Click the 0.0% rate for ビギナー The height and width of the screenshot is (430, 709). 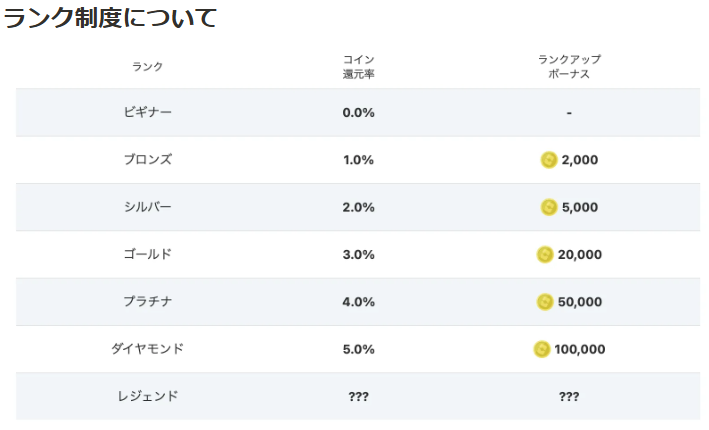[359, 113]
